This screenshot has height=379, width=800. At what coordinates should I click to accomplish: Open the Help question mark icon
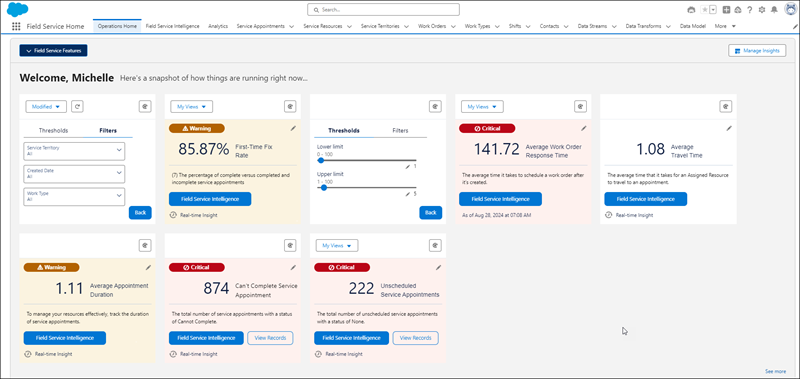point(749,10)
